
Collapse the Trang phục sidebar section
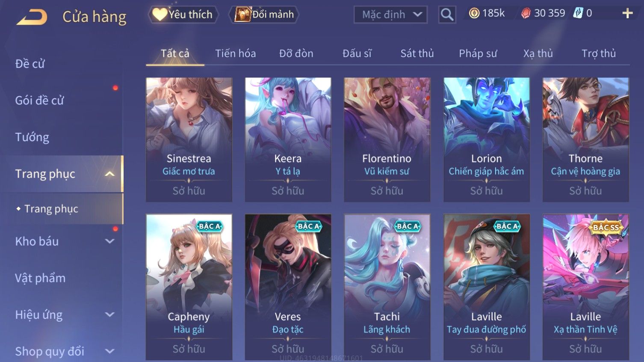tap(110, 174)
